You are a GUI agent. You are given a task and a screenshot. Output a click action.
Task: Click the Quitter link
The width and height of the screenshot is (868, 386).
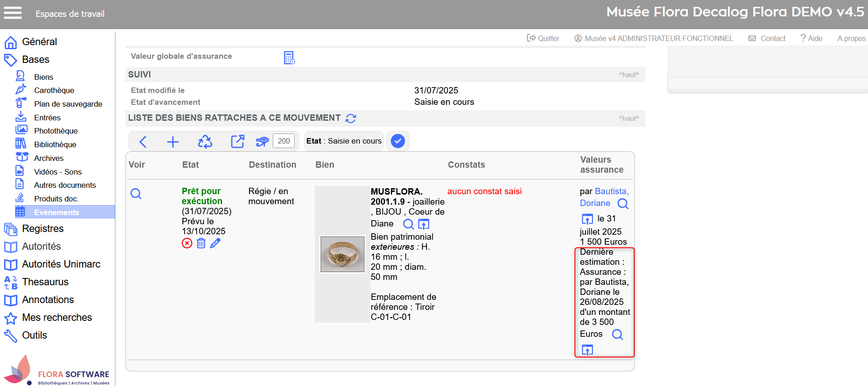(543, 39)
